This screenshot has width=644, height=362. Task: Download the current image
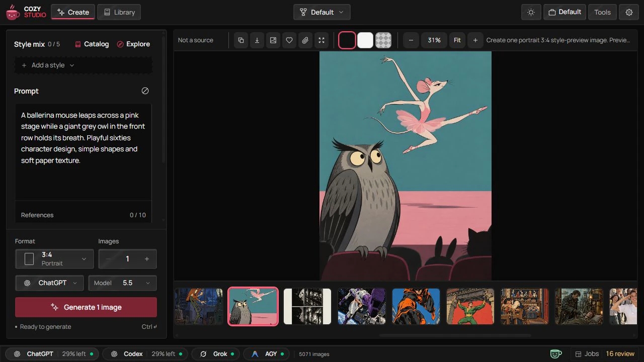pyautogui.click(x=257, y=40)
